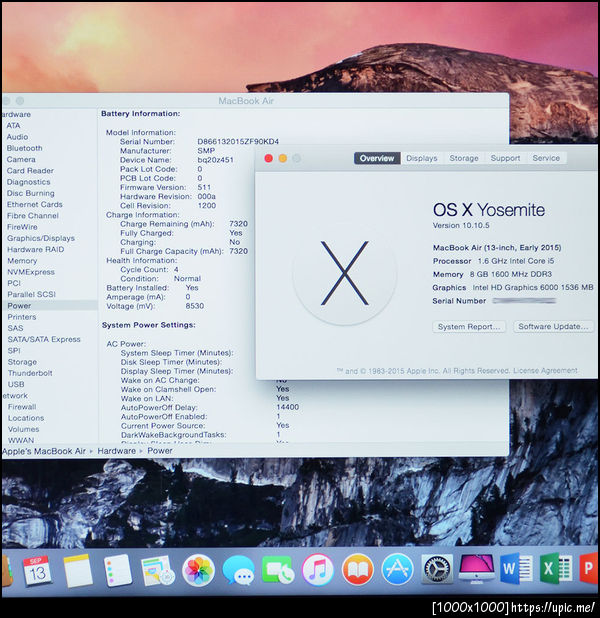Select the Network category in the sidebar
This screenshot has height=618, width=600.
click(15, 396)
